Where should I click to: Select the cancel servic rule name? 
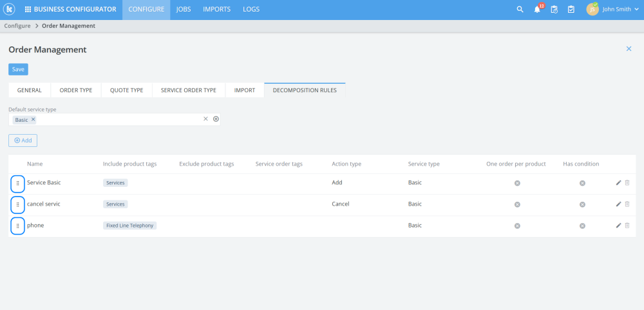coord(44,204)
